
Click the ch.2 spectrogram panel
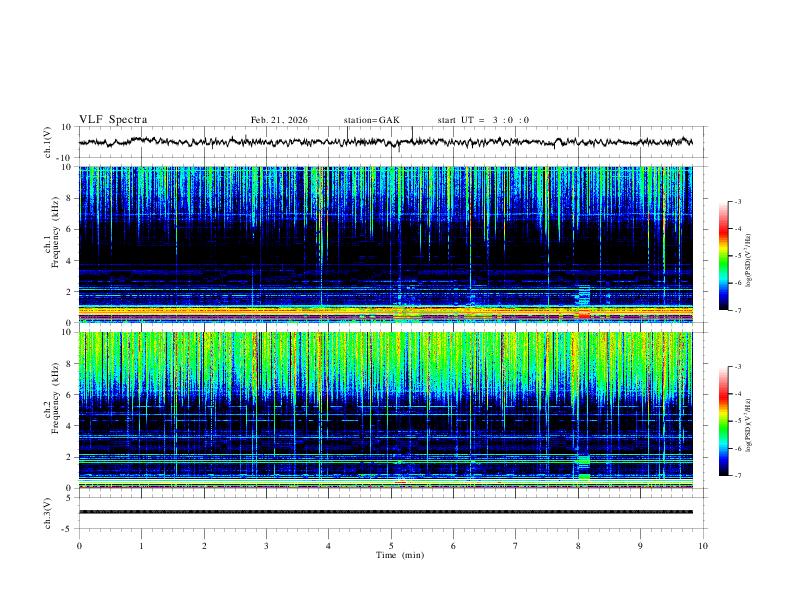(x=386, y=410)
